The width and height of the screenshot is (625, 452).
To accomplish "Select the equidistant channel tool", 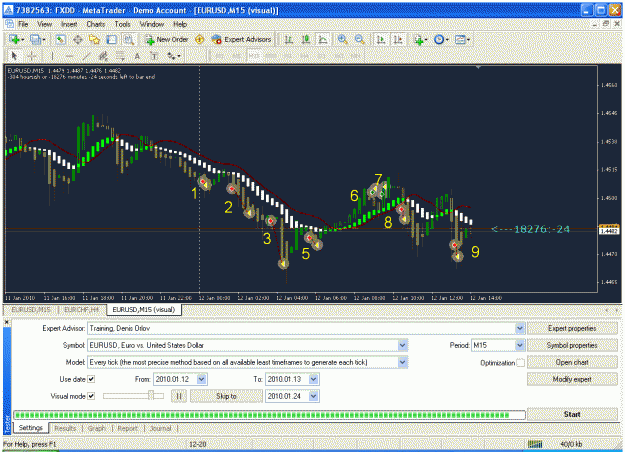I will 103,56.
